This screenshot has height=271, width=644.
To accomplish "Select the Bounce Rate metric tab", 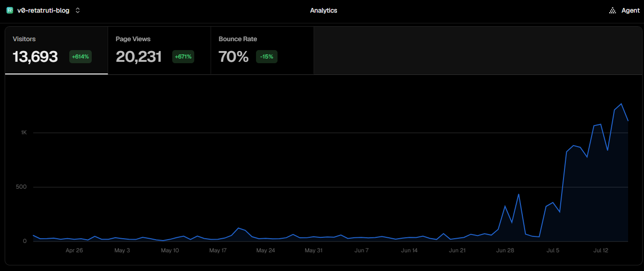I will 263,51.
